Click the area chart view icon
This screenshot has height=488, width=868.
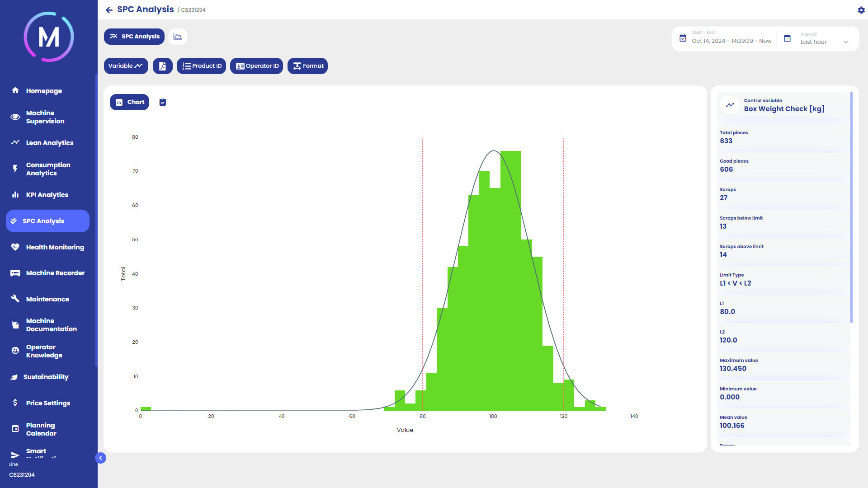178,37
